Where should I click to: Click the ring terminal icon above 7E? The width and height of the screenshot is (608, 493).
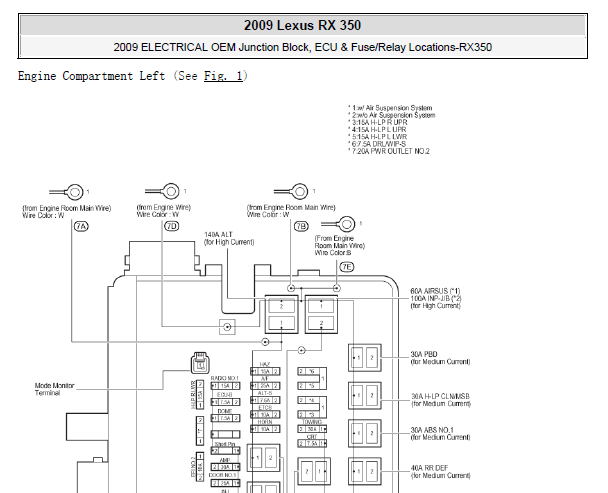[338, 224]
